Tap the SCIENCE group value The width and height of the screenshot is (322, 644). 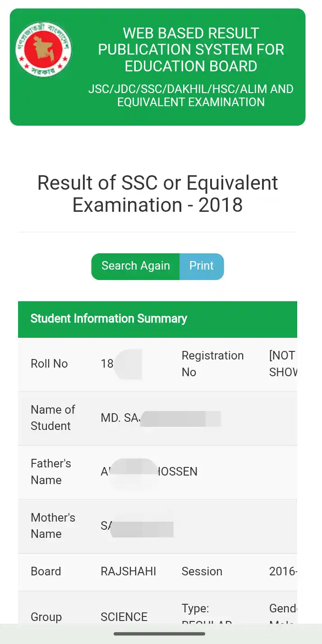point(124,617)
